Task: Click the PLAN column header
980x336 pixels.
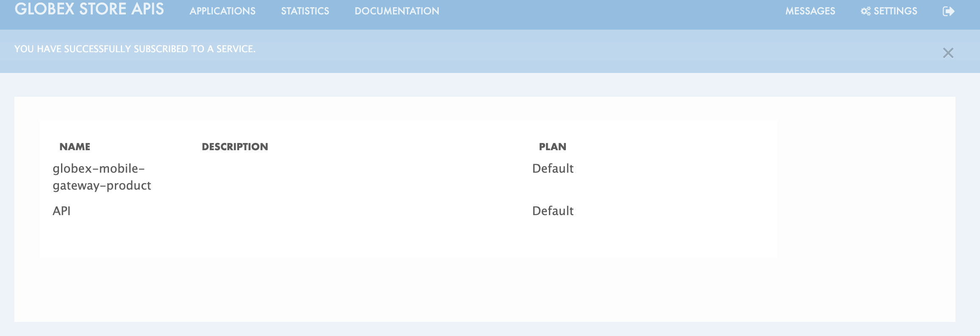Action: [553, 147]
